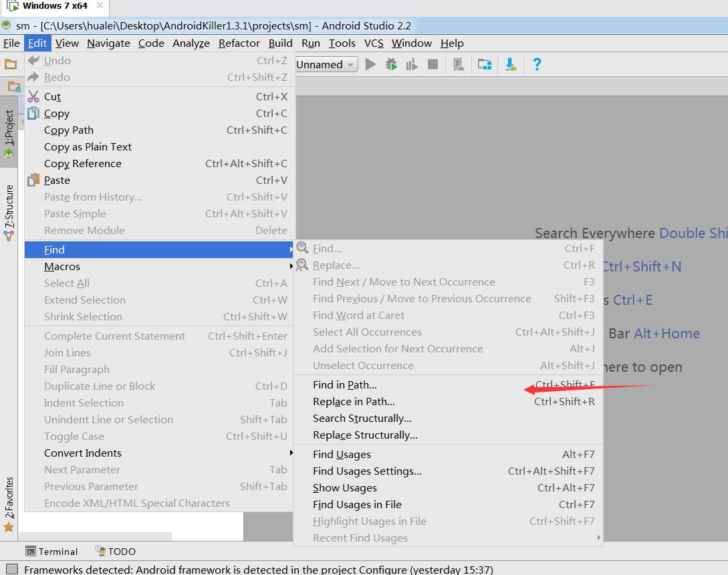Screen dimensions: 728x575
Task: Open the Build menu
Action: coord(280,43)
